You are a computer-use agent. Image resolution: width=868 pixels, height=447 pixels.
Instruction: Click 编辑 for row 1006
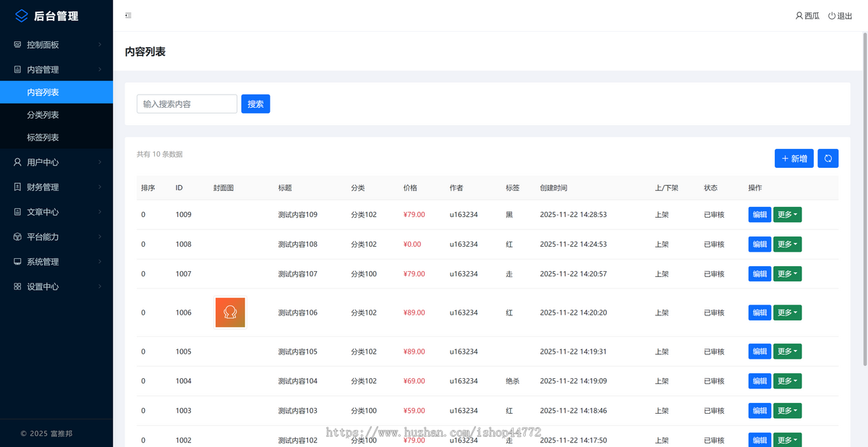click(759, 312)
